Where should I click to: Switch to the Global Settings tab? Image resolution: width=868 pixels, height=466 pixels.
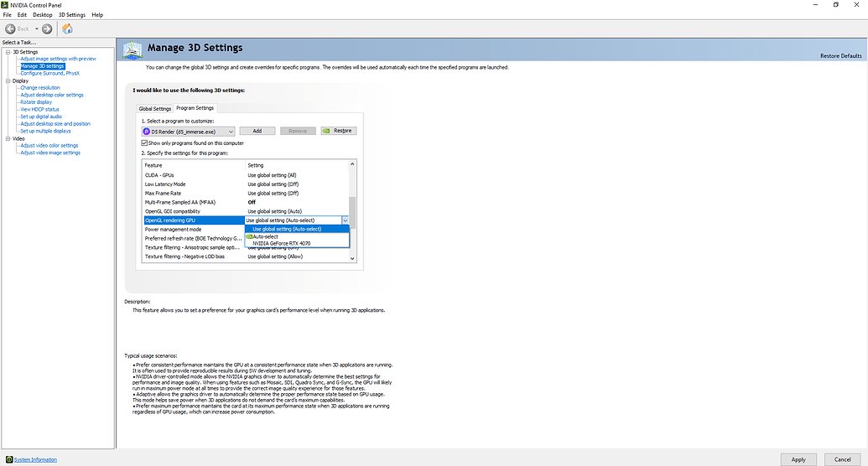(154, 108)
